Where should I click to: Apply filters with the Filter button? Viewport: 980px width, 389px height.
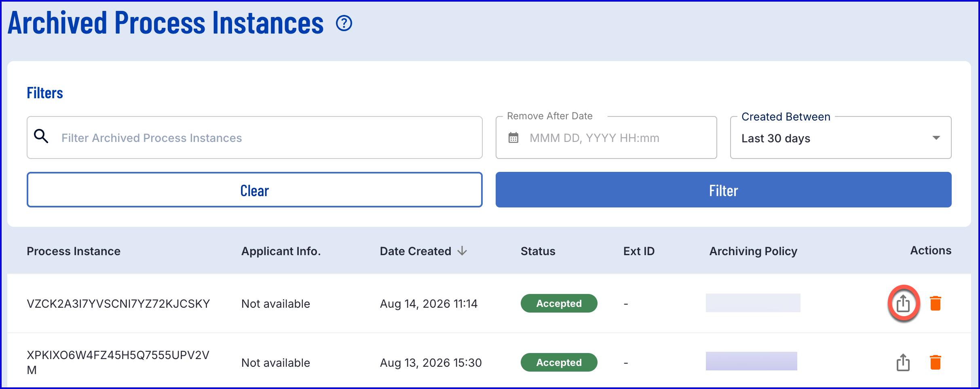click(723, 190)
